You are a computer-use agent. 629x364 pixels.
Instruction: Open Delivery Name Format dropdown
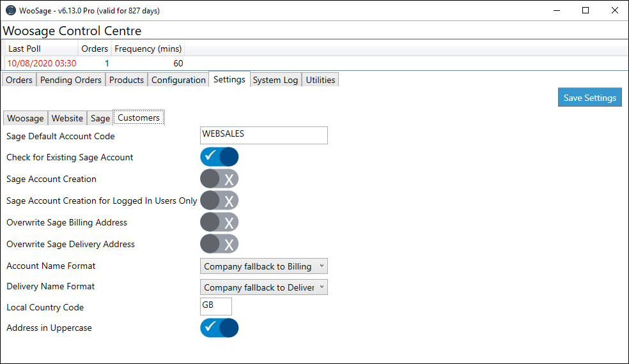point(264,287)
